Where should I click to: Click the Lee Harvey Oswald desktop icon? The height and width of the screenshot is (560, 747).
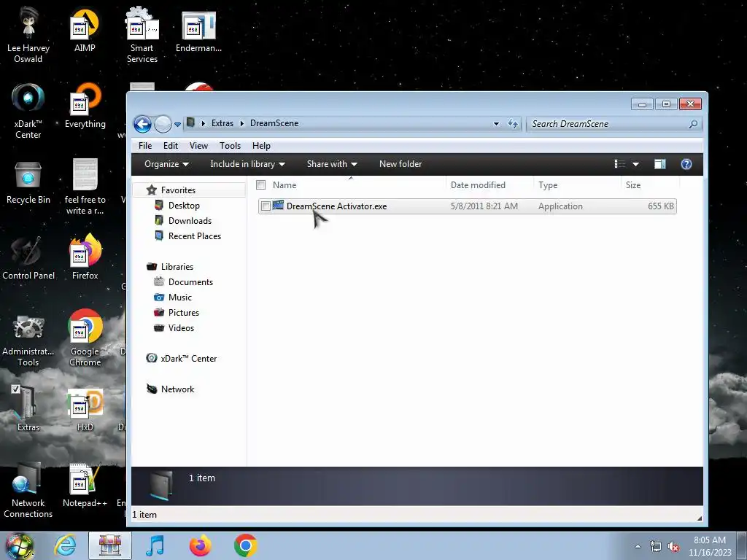click(28, 24)
